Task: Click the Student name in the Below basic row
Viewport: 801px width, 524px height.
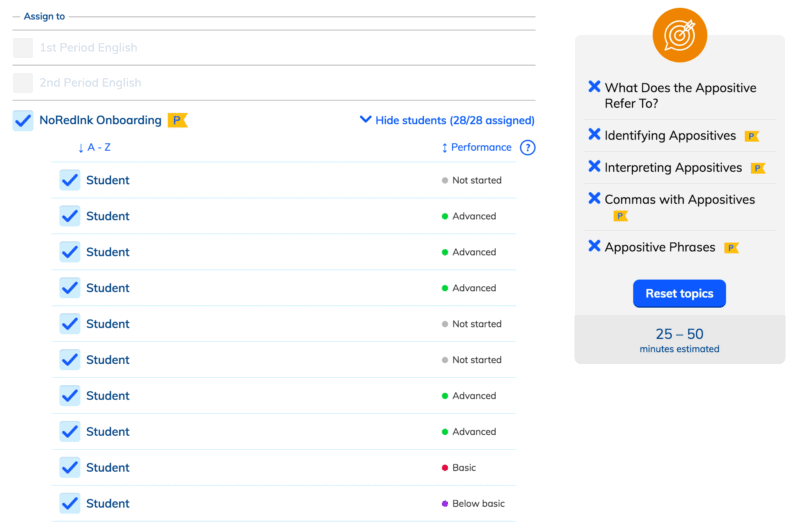Action: [x=107, y=504]
